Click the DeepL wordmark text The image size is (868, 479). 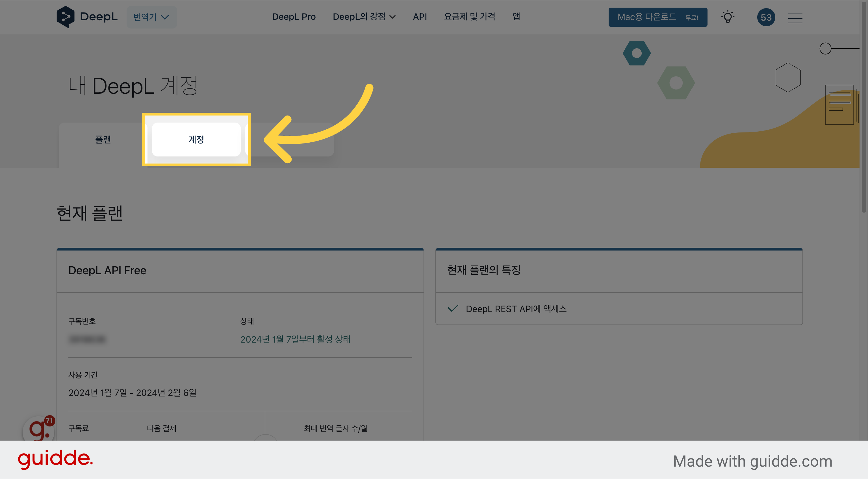point(99,16)
